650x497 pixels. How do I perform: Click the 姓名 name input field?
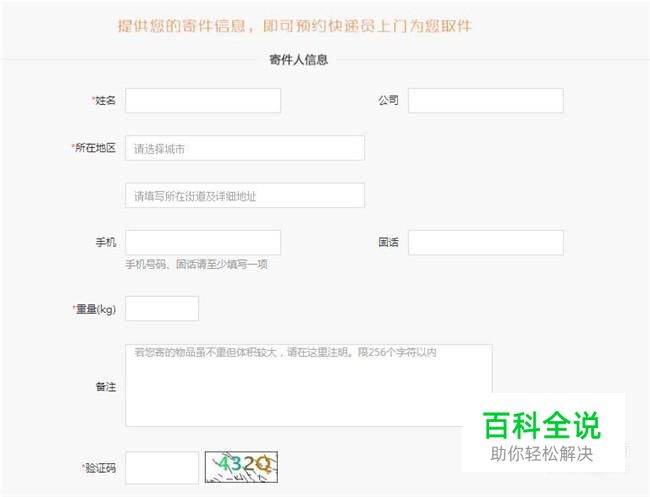pos(203,100)
